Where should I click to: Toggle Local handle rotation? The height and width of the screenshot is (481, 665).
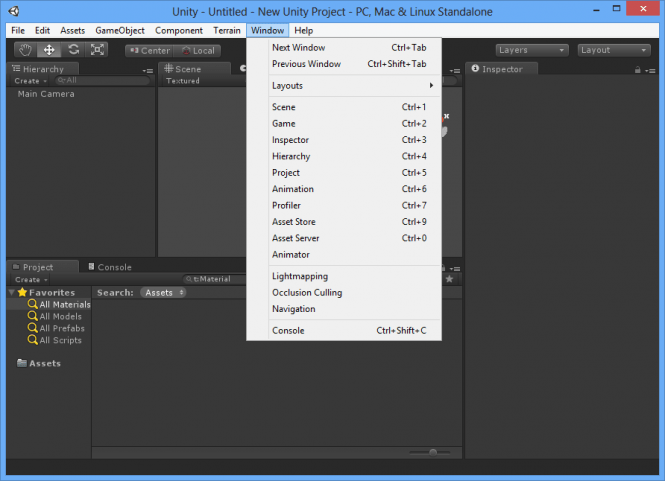click(198, 51)
